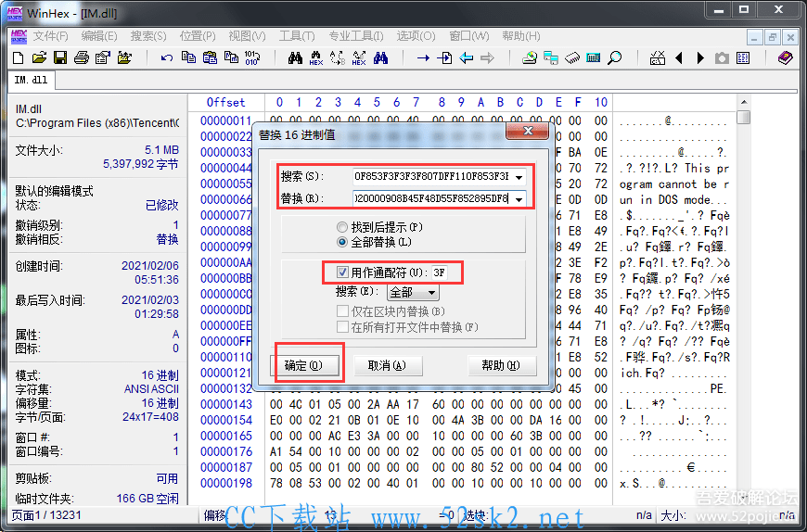The height and width of the screenshot is (532, 807).
Task: Toggle the 仅在区块内替换 checkbox
Action: (x=342, y=311)
